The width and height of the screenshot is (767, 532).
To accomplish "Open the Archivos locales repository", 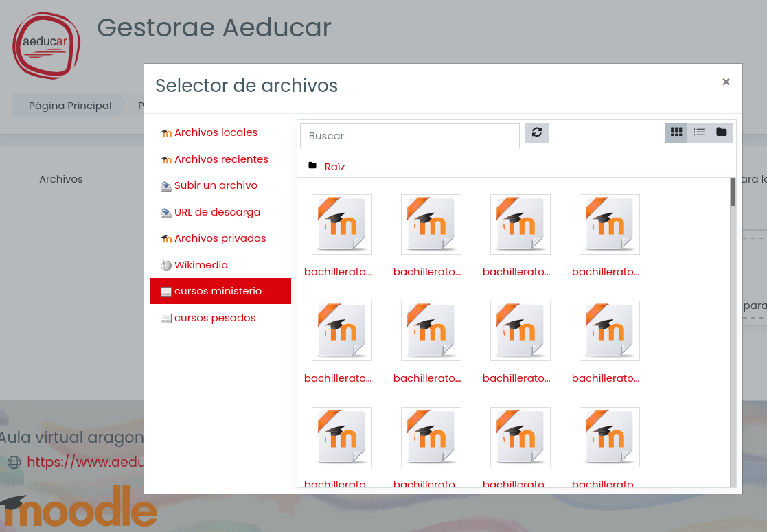I will (x=216, y=132).
